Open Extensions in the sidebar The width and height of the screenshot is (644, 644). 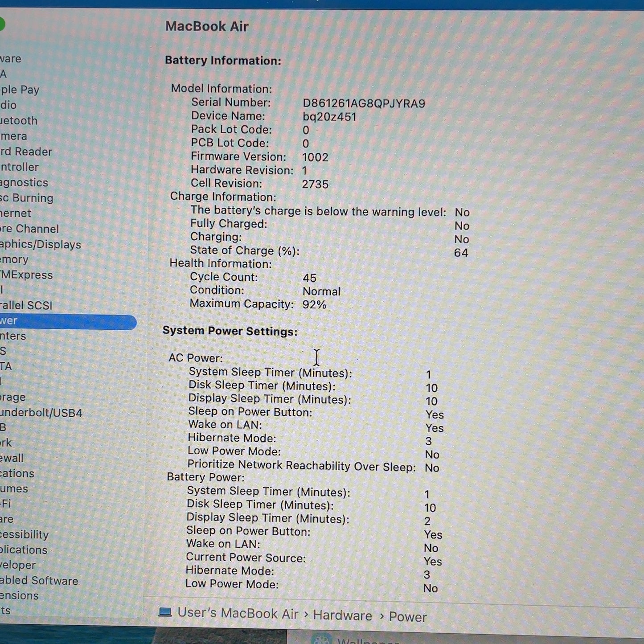click(x=20, y=596)
